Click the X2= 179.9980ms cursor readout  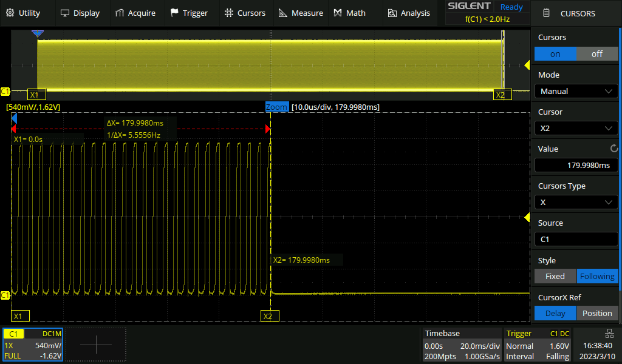(x=301, y=260)
